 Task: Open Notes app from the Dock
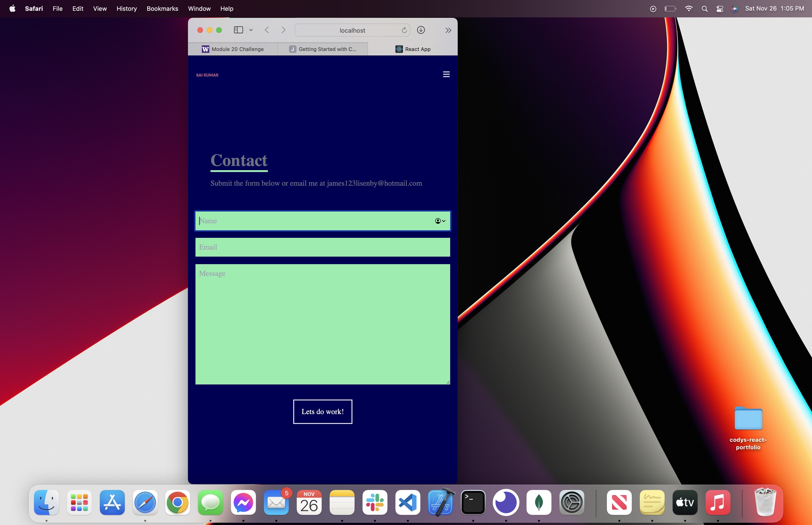342,502
